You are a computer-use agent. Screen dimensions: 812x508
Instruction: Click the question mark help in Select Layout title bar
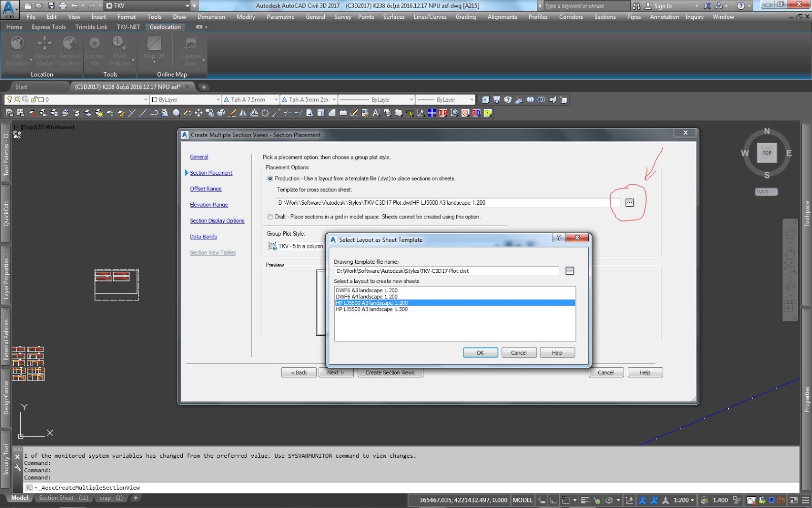click(559, 238)
